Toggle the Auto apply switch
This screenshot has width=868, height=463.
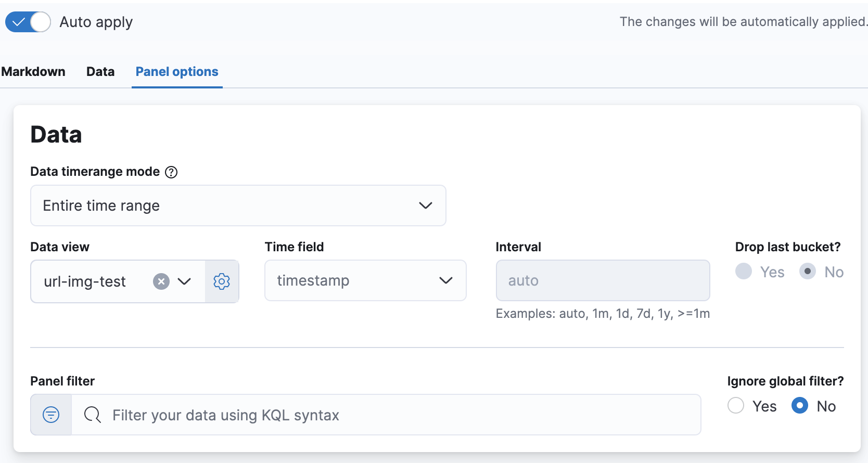coord(28,22)
